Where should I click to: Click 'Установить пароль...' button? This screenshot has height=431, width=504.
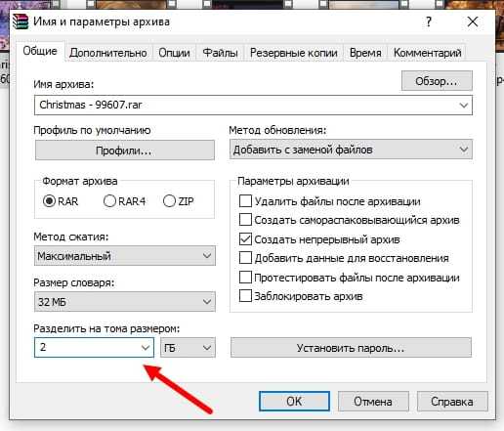pos(351,348)
